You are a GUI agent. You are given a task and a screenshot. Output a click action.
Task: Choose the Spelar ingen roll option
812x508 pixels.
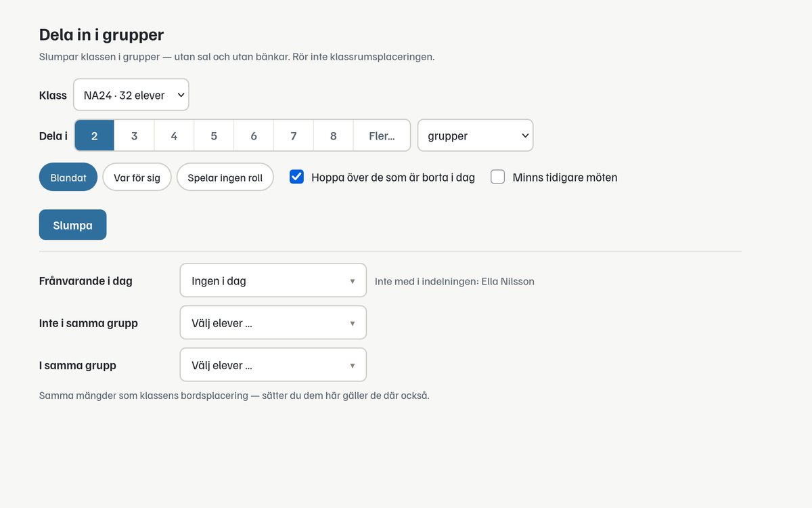(x=225, y=177)
